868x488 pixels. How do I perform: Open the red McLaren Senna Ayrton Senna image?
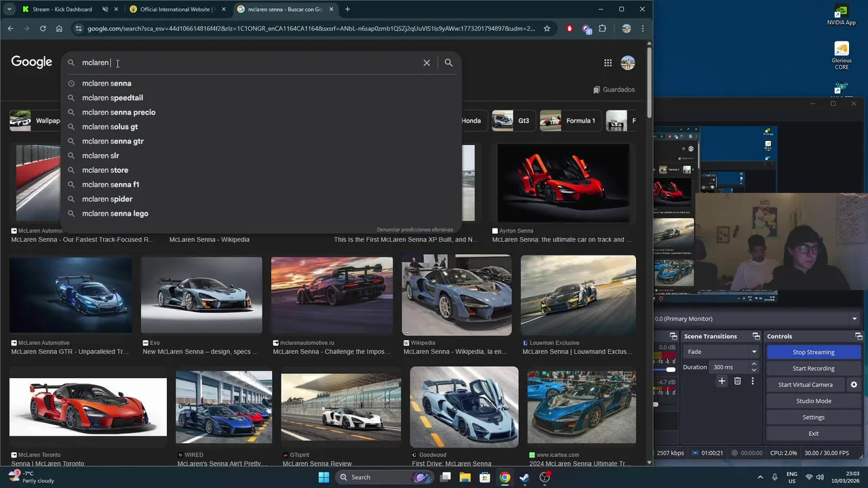tap(564, 183)
